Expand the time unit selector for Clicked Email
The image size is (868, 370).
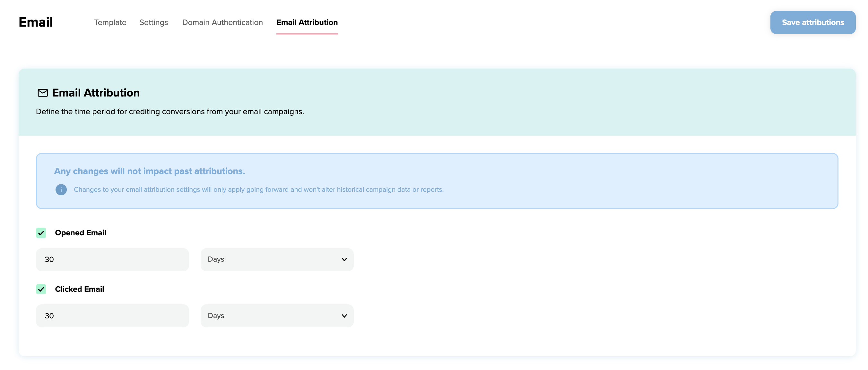pyautogui.click(x=276, y=316)
